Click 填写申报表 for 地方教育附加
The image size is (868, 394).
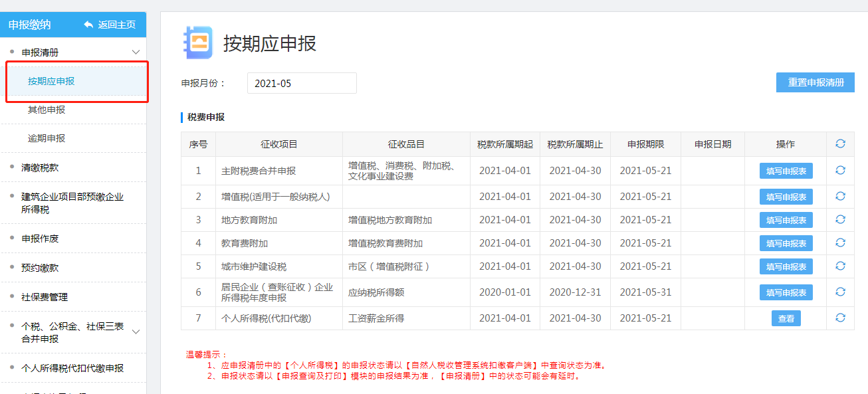pos(786,220)
